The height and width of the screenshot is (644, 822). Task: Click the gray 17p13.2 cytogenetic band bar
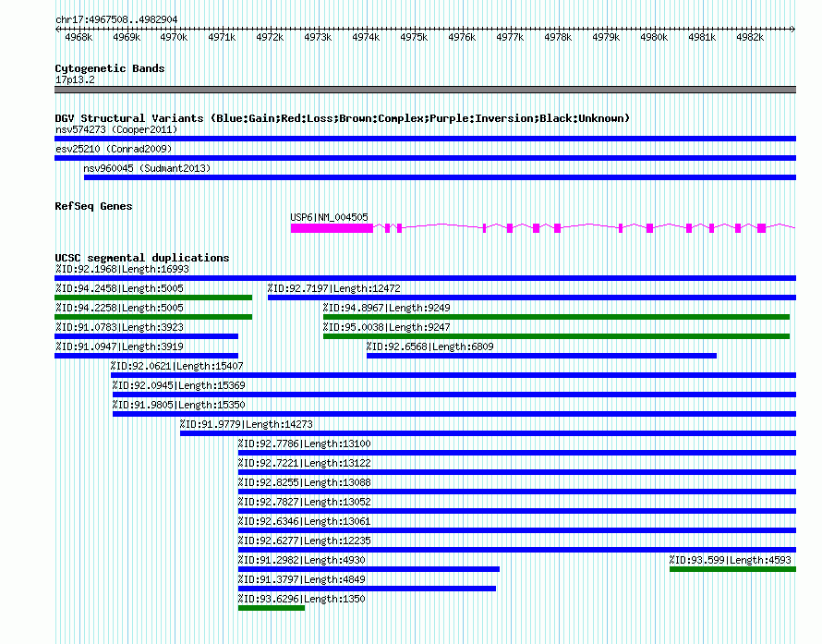point(425,90)
